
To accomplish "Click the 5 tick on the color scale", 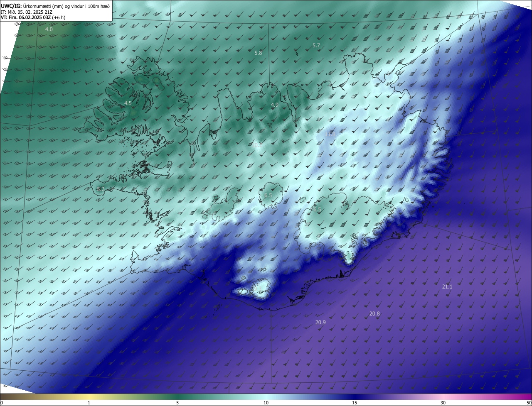I will coord(177,403).
